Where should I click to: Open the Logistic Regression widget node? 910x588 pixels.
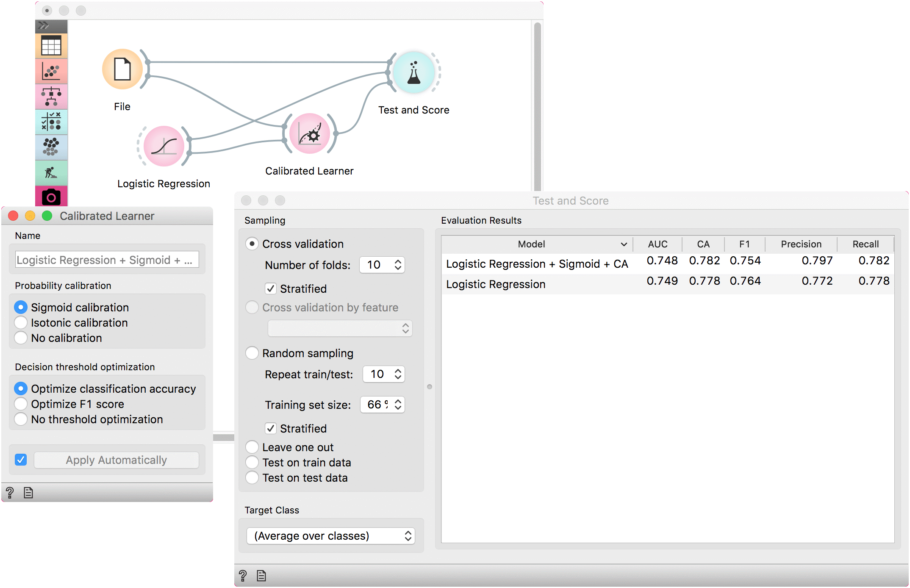pos(164,146)
